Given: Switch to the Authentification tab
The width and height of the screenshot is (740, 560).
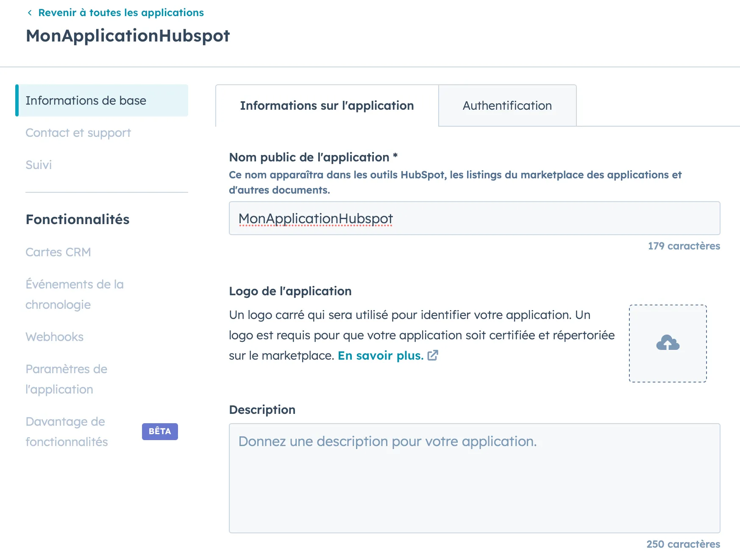Looking at the screenshot, I should click(x=507, y=105).
